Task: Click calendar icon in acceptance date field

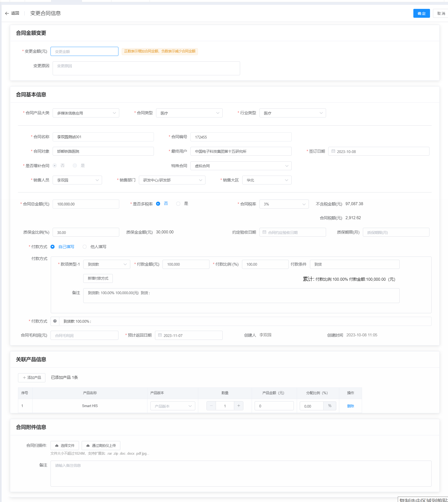Action: pyautogui.click(x=264, y=232)
